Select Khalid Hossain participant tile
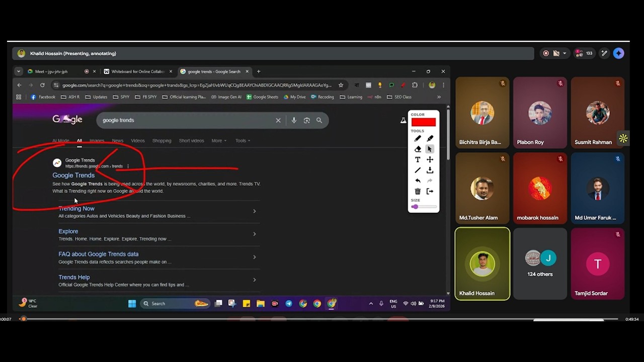This screenshot has height=362, width=644. [482, 264]
